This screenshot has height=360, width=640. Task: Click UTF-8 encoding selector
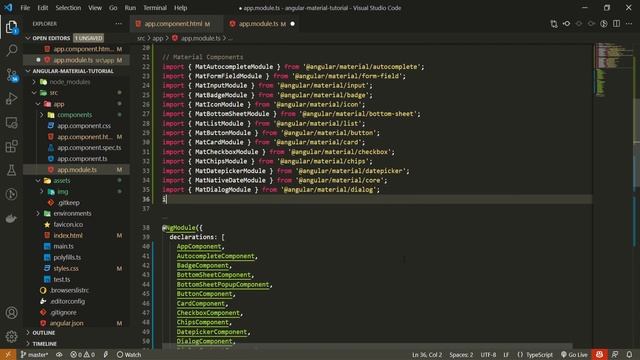[488, 355]
